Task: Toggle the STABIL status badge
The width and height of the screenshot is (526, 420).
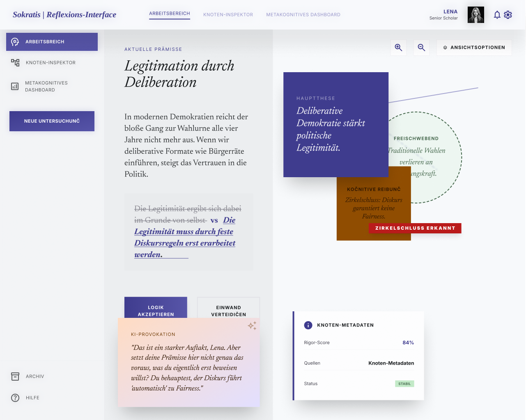Action: (404, 383)
